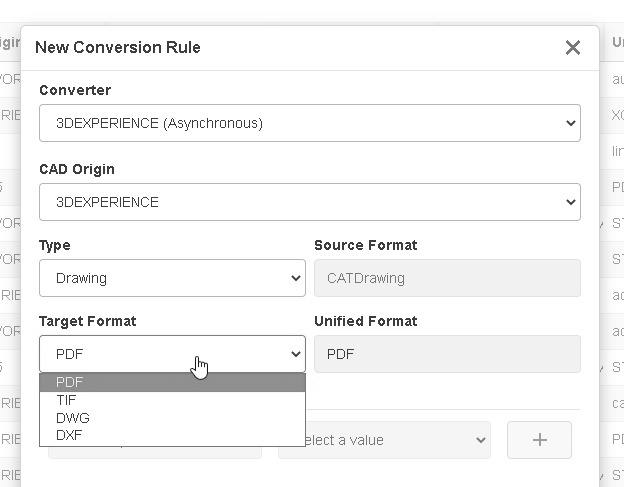Click the Converter label
Screen dimensions: 624x487
tap(75, 90)
